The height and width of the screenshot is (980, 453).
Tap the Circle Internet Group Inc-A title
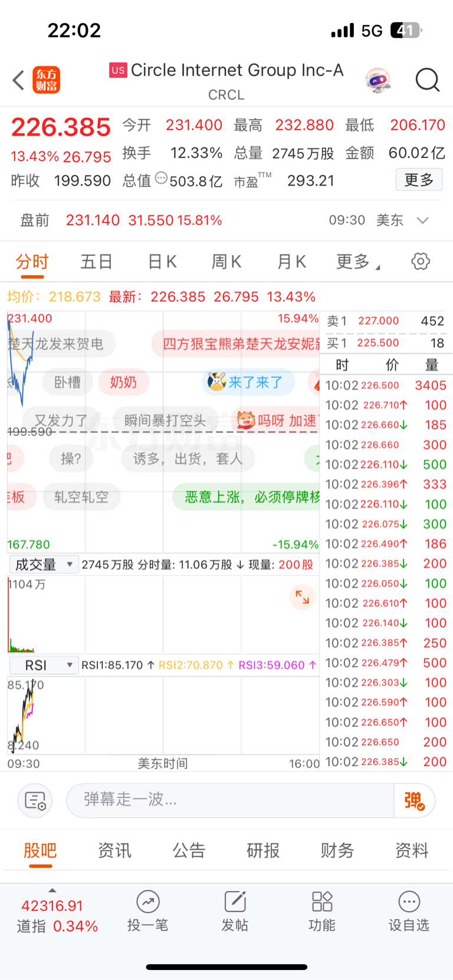[x=237, y=70]
